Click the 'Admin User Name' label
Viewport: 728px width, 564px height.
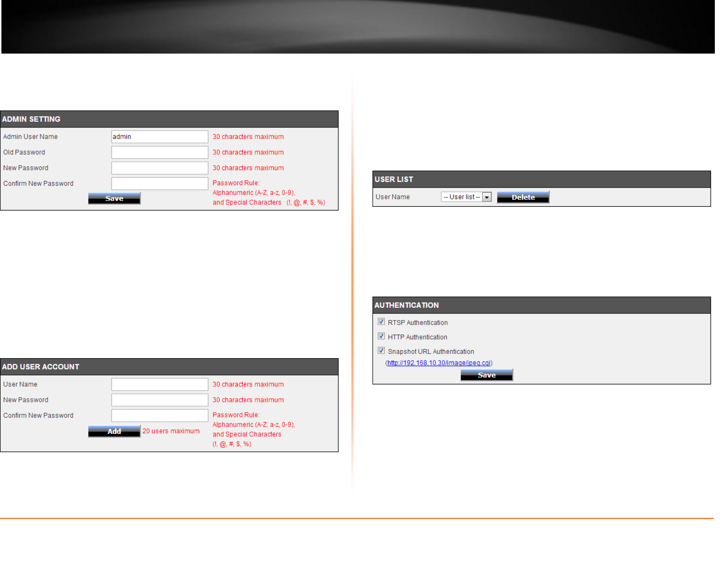[31, 137]
